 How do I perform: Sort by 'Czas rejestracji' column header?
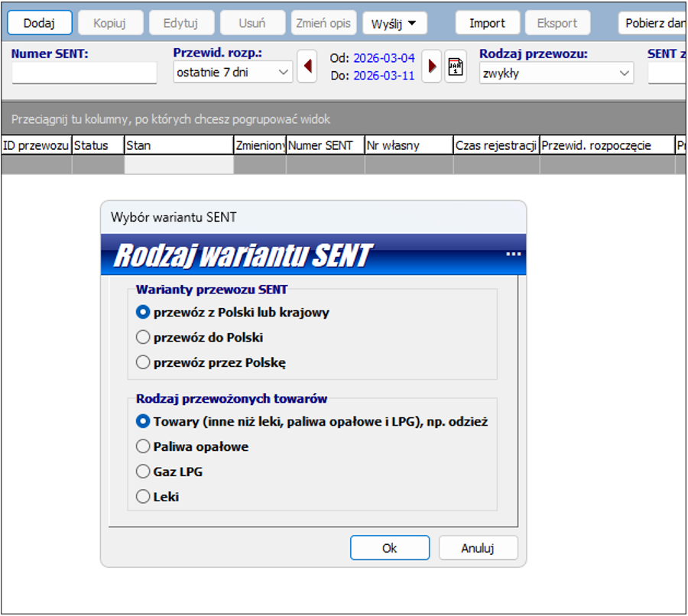coord(495,145)
